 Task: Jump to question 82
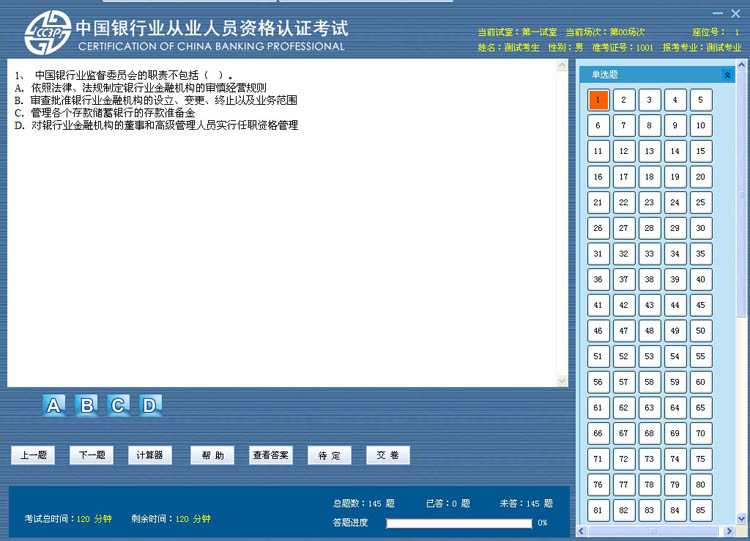(x=624, y=510)
